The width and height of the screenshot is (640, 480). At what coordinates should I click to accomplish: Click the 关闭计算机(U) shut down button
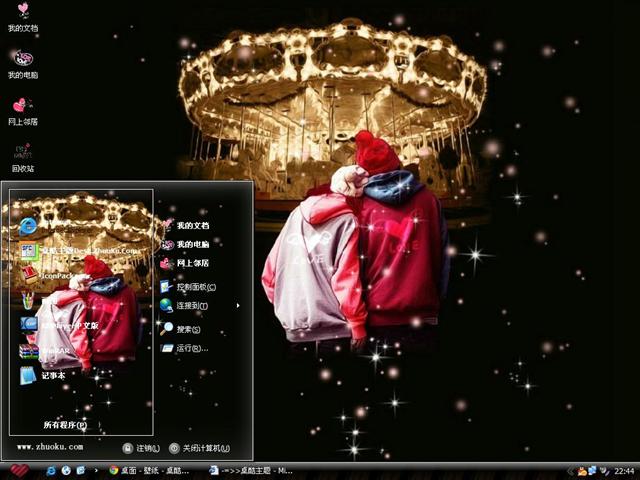(x=200, y=448)
